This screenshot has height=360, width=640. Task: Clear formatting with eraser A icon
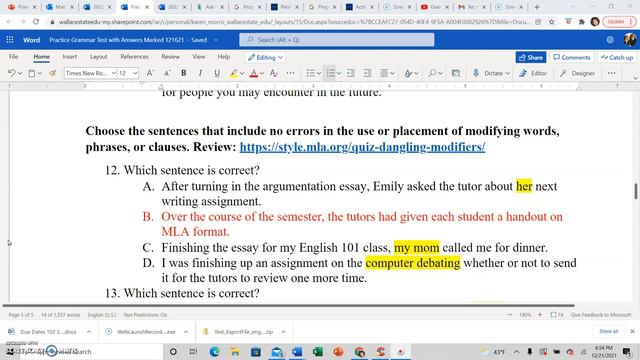coord(273,73)
